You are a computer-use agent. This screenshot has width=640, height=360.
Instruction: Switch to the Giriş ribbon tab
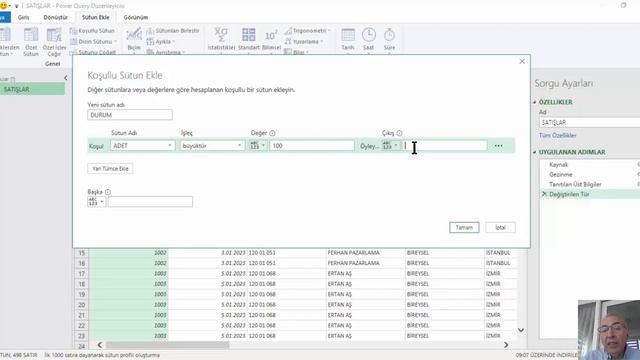(x=23, y=18)
